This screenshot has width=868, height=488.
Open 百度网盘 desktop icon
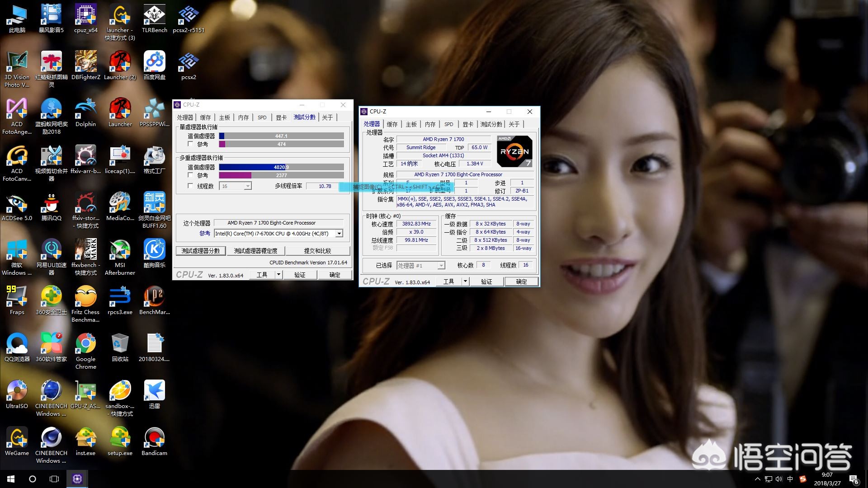[x=155, y=66]
